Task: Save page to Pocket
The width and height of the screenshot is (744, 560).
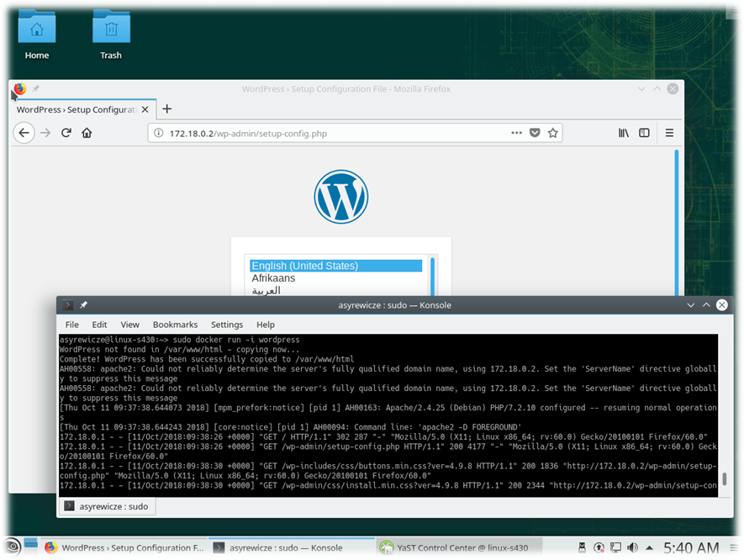Action: (x=535, y=133)
